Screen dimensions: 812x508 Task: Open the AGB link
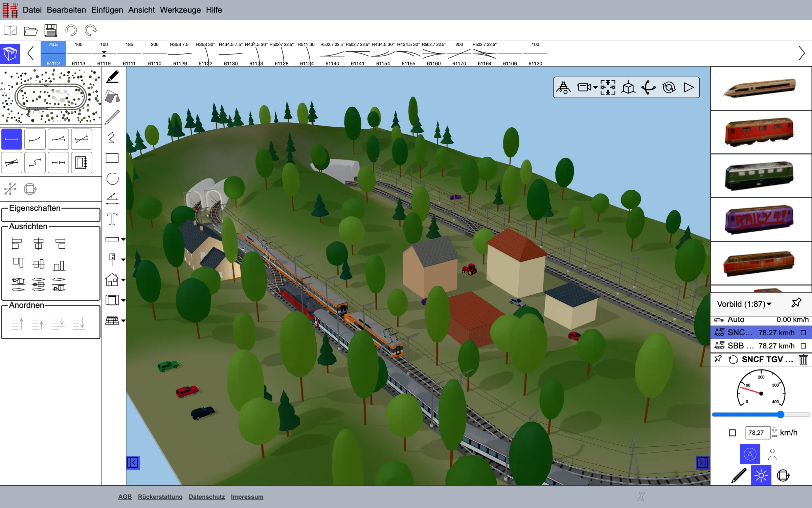(x=125, y=497)
